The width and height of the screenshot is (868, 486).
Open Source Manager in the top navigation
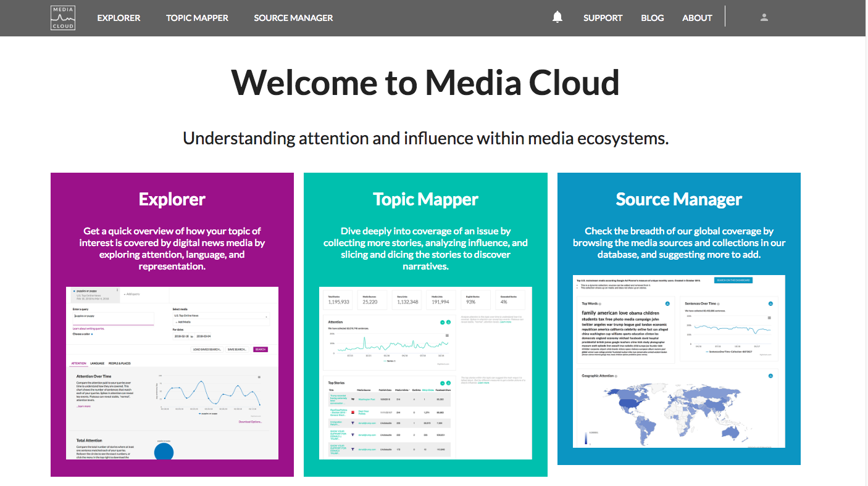[293, 18]
